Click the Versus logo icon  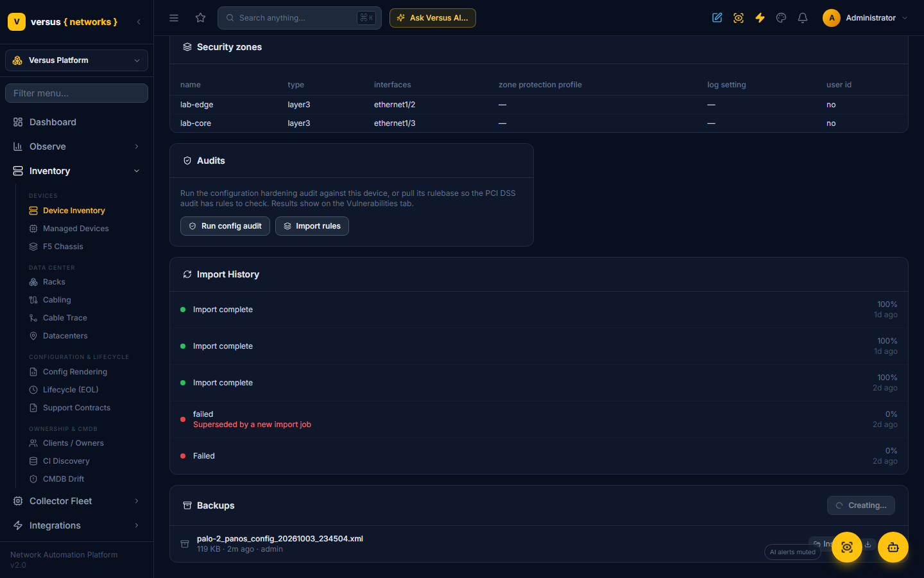[x=17, y=22]
